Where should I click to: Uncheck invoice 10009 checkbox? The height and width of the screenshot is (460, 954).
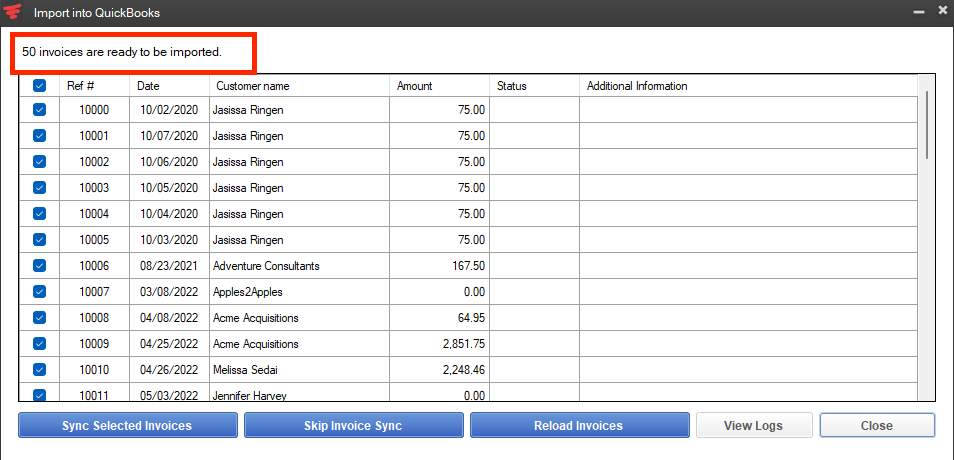coord(39,344)
